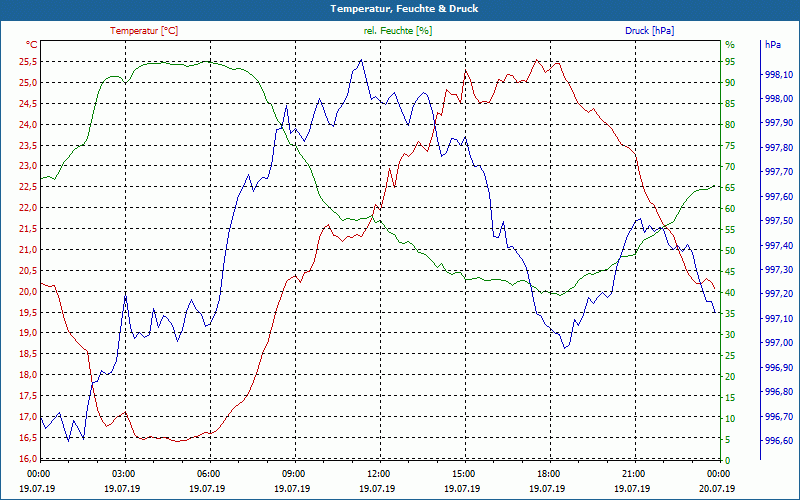Click the 997,50 pressure axis value

coord(779,220)
